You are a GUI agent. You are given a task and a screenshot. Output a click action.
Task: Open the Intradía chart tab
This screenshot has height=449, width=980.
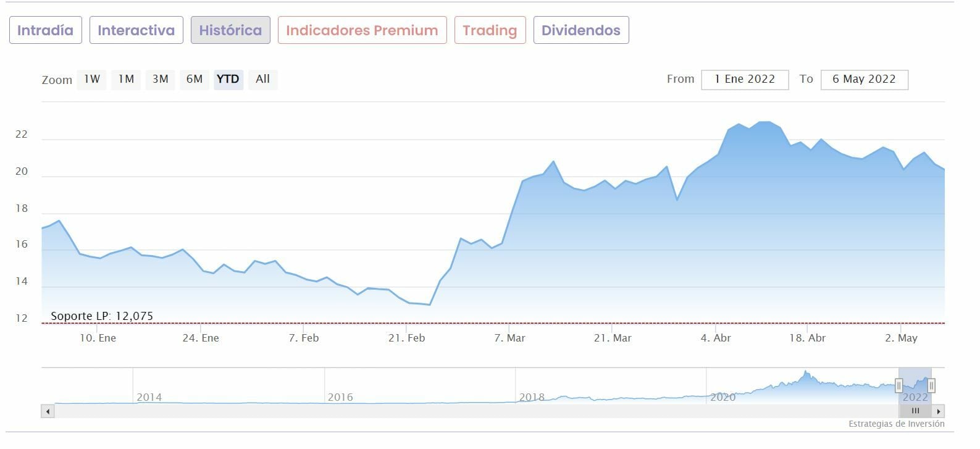tap(45, 30)
